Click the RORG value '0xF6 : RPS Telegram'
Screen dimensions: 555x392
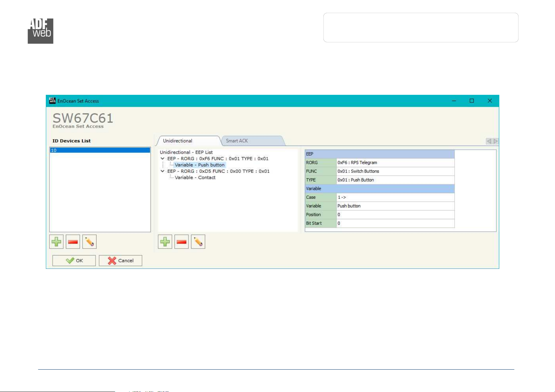click(x=395, y=163)
